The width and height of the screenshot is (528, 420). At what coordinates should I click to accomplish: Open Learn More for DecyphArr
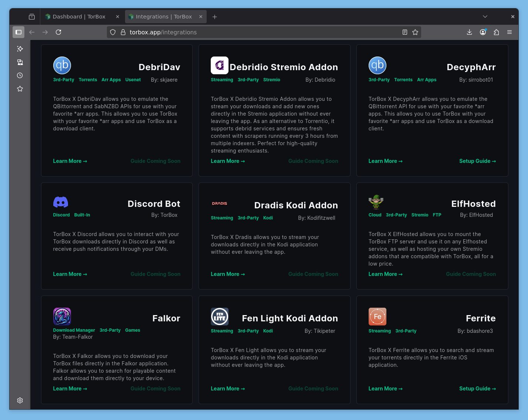coord(386,161)
